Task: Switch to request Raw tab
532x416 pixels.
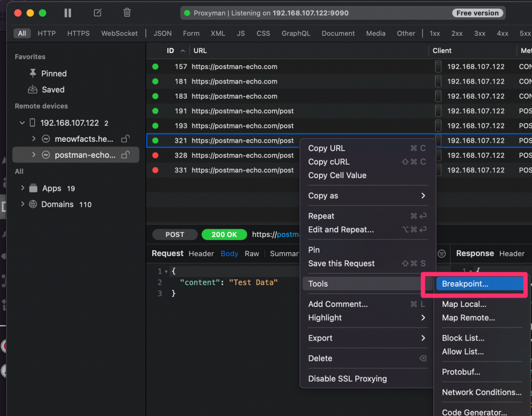Action: pyautogui.click(x=252, y=253)
